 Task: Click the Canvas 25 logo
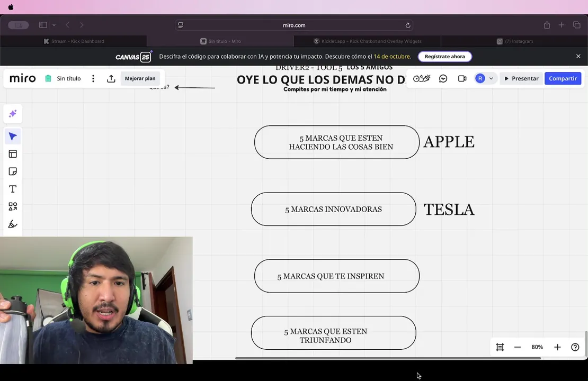[133, 57]
